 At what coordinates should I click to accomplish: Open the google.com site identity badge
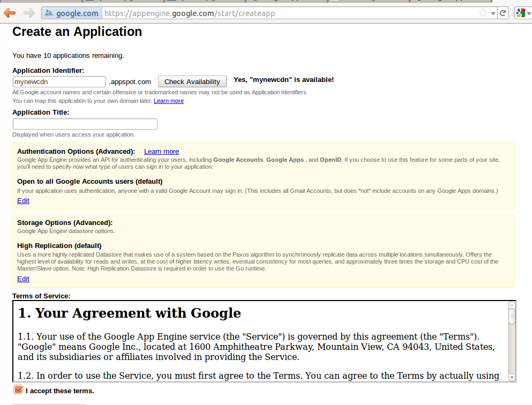click(x=72, y=13)
